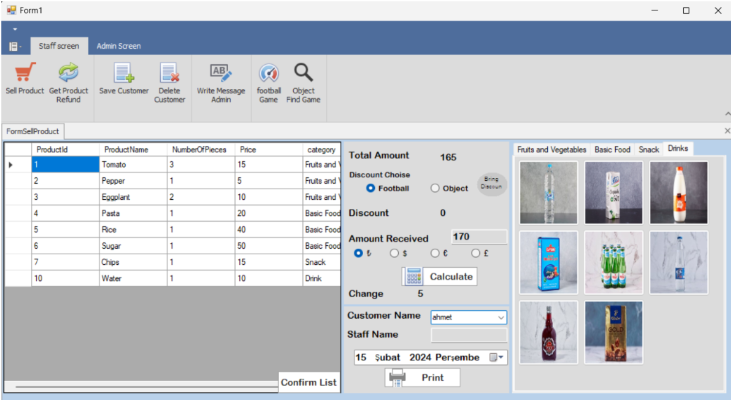Click the Confirm List button

308,383
